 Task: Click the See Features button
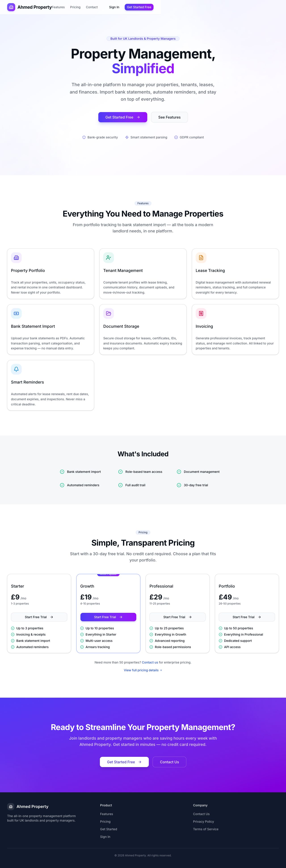click(x=169, y=117)
